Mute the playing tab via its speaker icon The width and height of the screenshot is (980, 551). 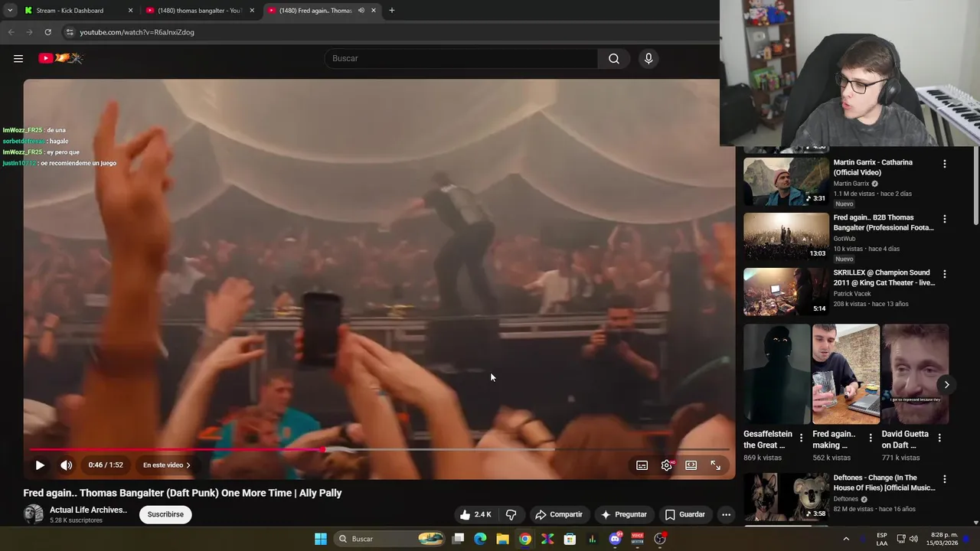[x=361, y=11]
